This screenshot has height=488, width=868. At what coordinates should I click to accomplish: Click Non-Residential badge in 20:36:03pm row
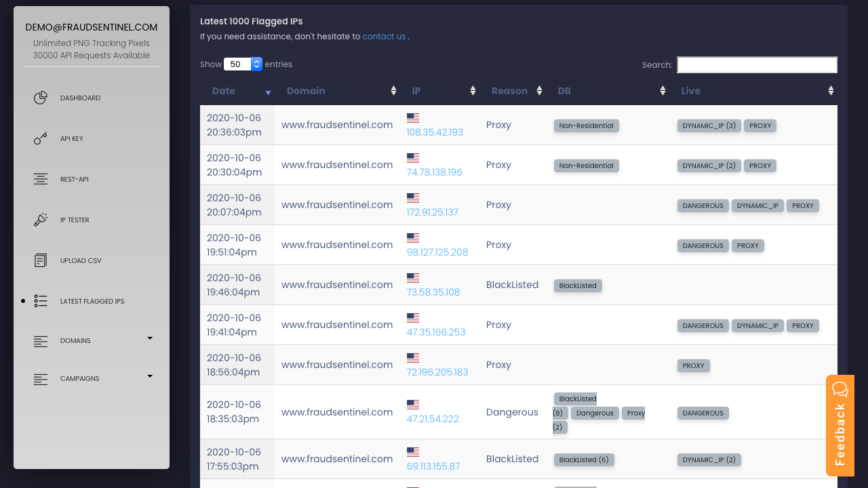(x=587, y=125)
